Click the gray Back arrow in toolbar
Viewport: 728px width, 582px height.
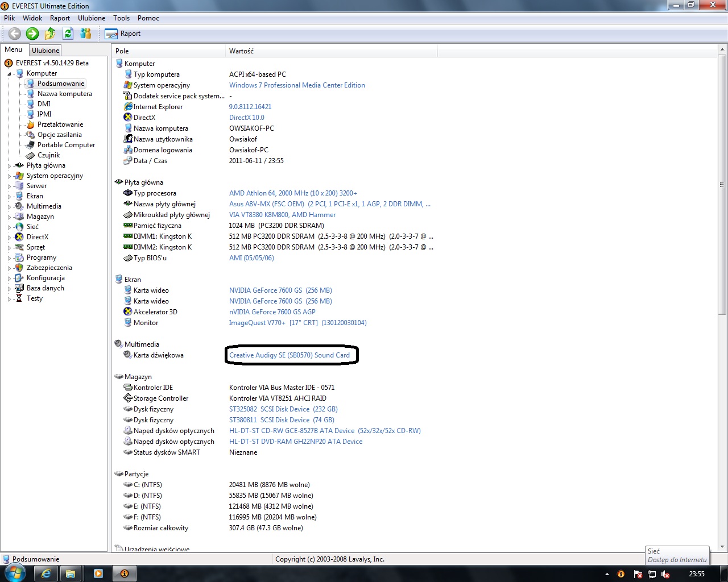tap(15, 34)
